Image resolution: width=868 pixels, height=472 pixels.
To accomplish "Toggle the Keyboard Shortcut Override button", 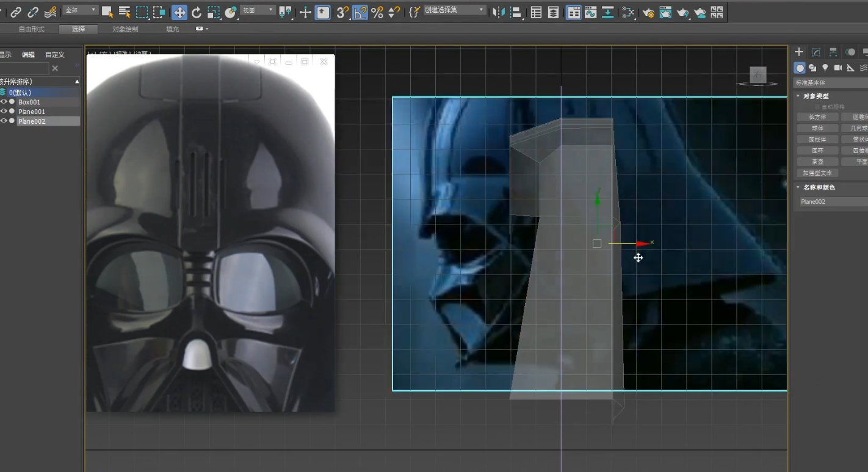I will 323,12.
